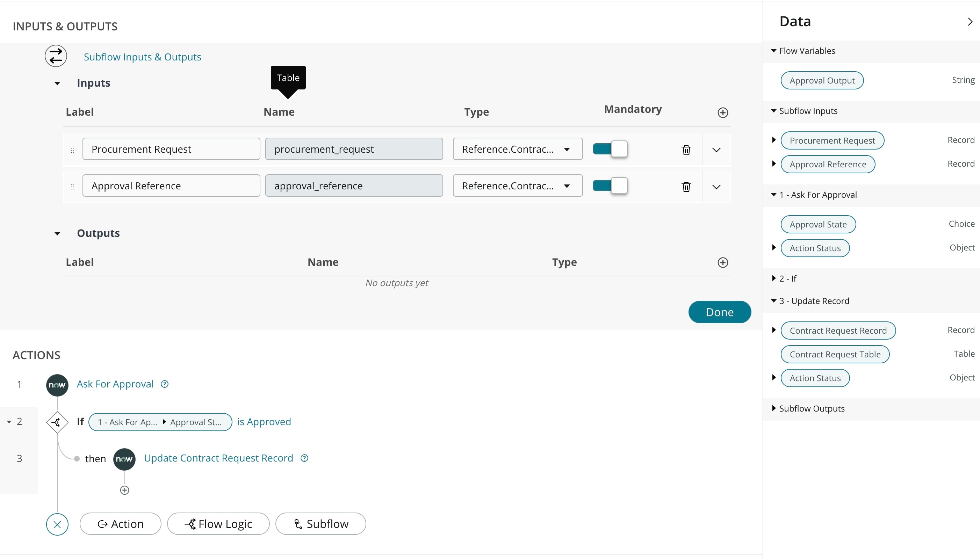The width and height of the screenshot is (980, 559).
Task: Click plus icon below Update Contract Request Record
Action: point(124,490)
